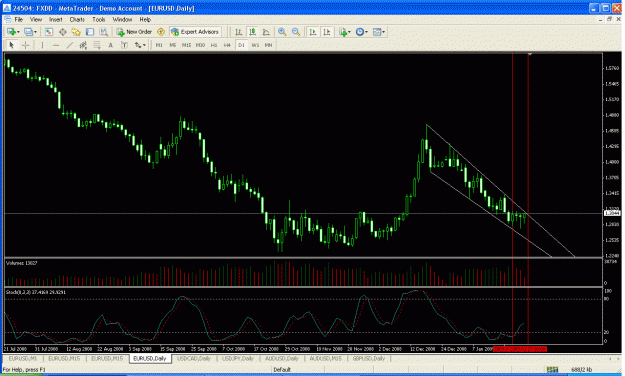The width and height of the screenshot is (625, 376).
Task: Open MetaEditor with the yellow diamond icon
Action: (161, 32)
